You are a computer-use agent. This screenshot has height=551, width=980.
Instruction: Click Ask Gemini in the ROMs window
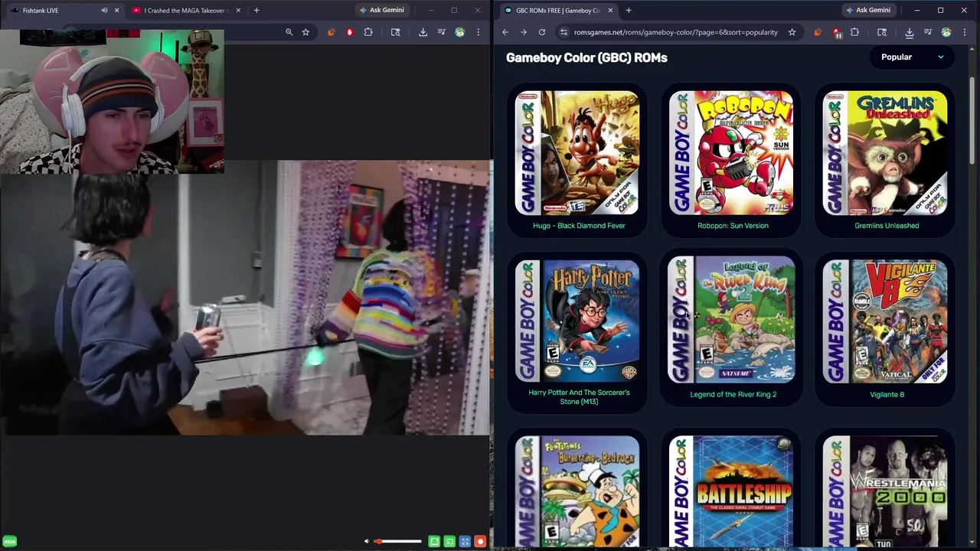pyautogui.click(x=867, y=10)
